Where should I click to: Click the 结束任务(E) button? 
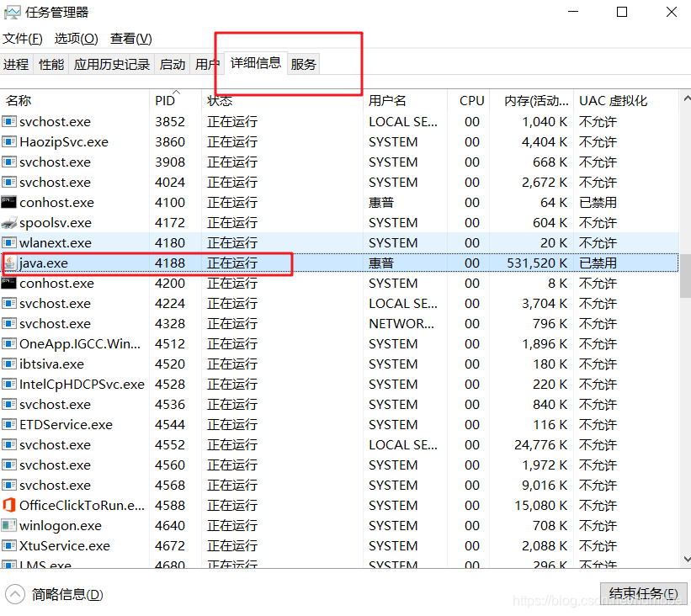click(x=643, y=593)
